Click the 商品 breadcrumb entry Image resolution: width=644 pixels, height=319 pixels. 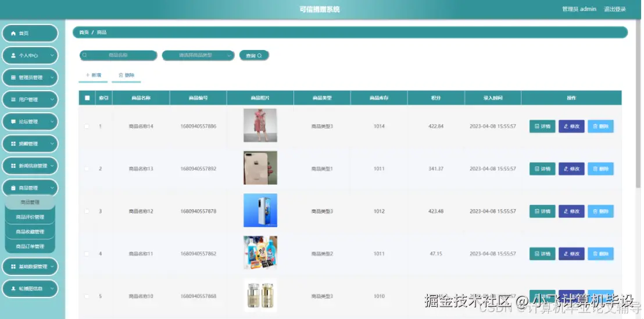pyautogui.click(x=102, y=32)
